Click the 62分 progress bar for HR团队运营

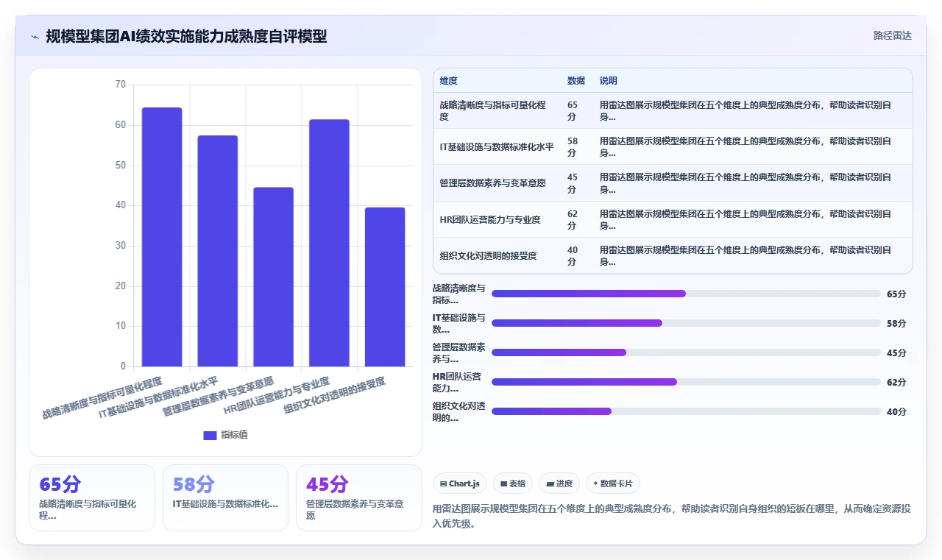[x=686, y=382]
